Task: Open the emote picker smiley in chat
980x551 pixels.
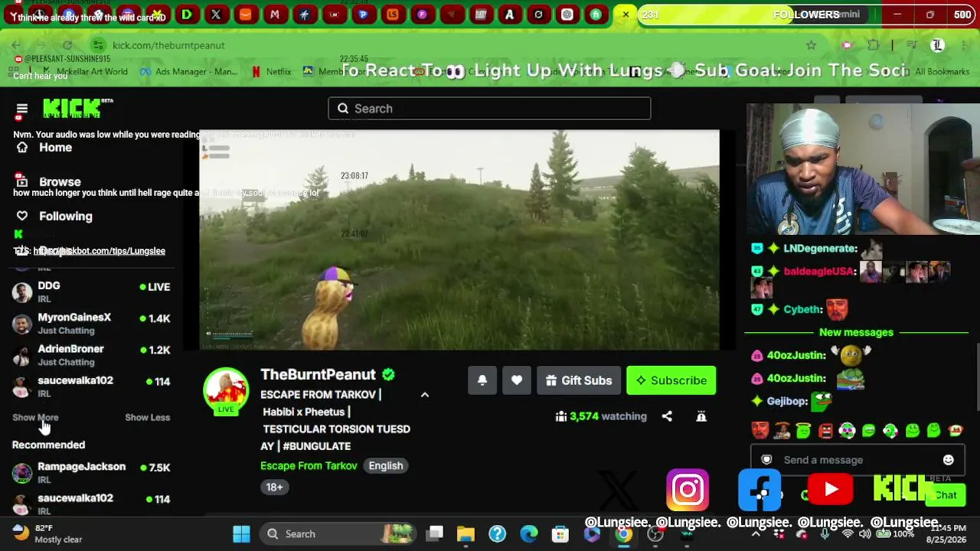Action: point(948,460)
